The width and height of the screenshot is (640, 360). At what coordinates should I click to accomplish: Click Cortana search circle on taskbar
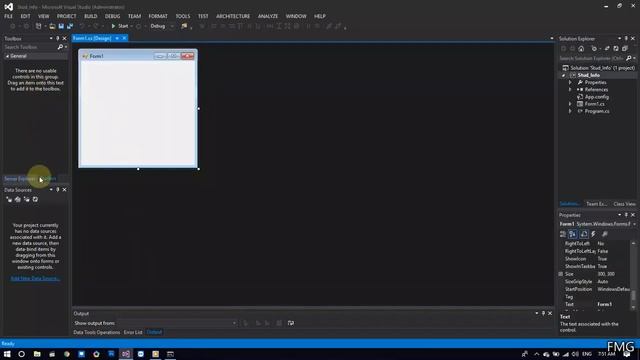coord(22,354)
